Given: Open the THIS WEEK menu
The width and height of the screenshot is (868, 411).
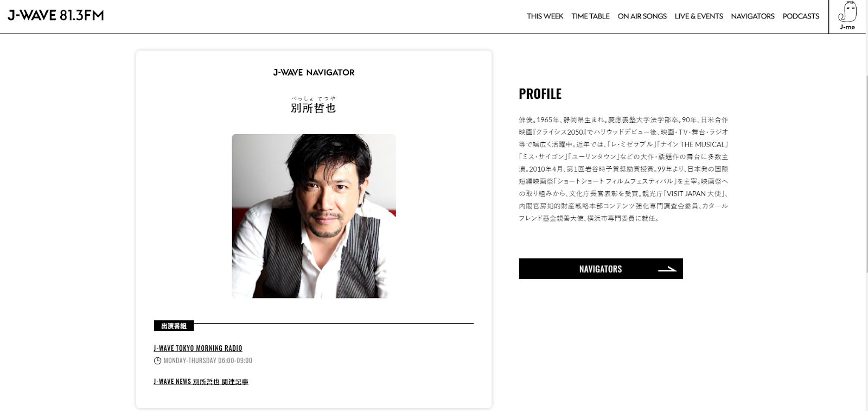Looking at the screenshot, I should pyautogui.click(x=545, y=16).
